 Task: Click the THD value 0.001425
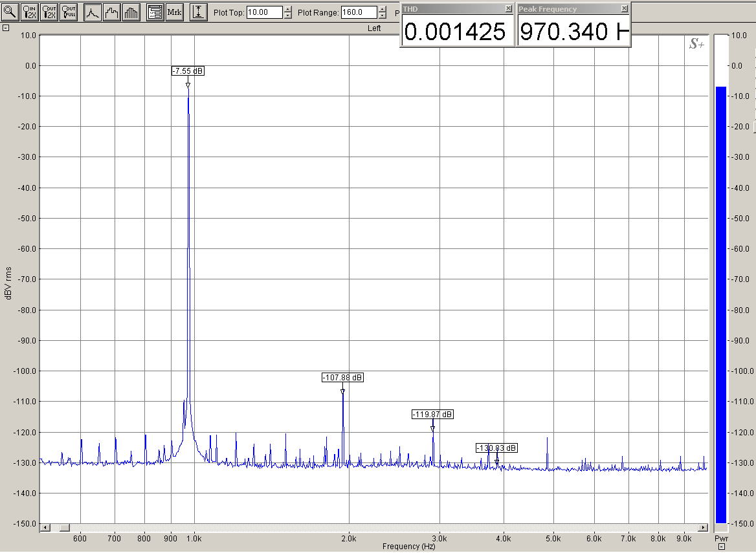click(x=455, y=32)
